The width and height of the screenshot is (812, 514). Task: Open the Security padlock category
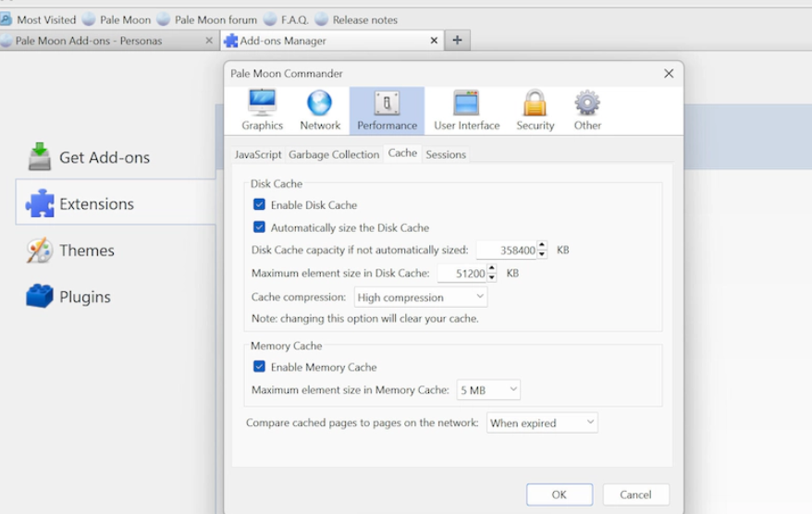pyautogui.click(x=535, y=111)
